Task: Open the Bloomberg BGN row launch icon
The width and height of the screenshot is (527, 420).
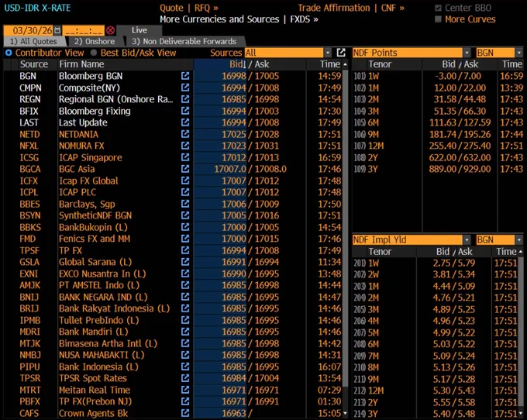Action: 185,76
